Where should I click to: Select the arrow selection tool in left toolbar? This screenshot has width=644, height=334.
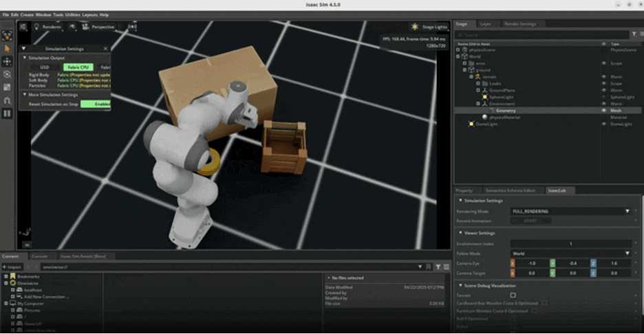[x=8, y=49]
